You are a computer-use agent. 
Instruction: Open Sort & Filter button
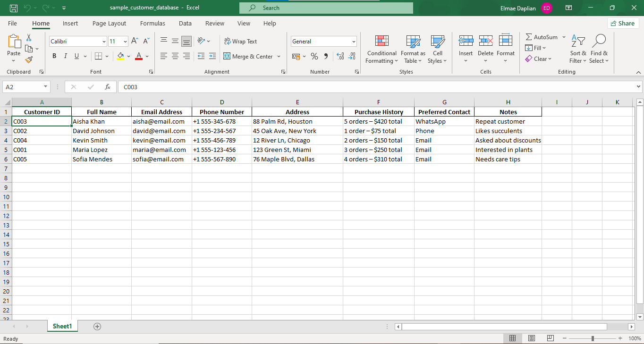click(x=578, y=49)
